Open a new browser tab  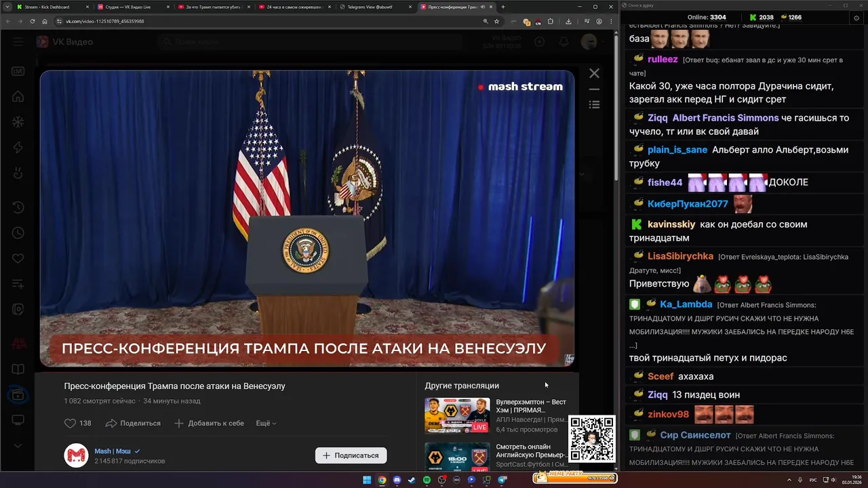coord(502,7)
